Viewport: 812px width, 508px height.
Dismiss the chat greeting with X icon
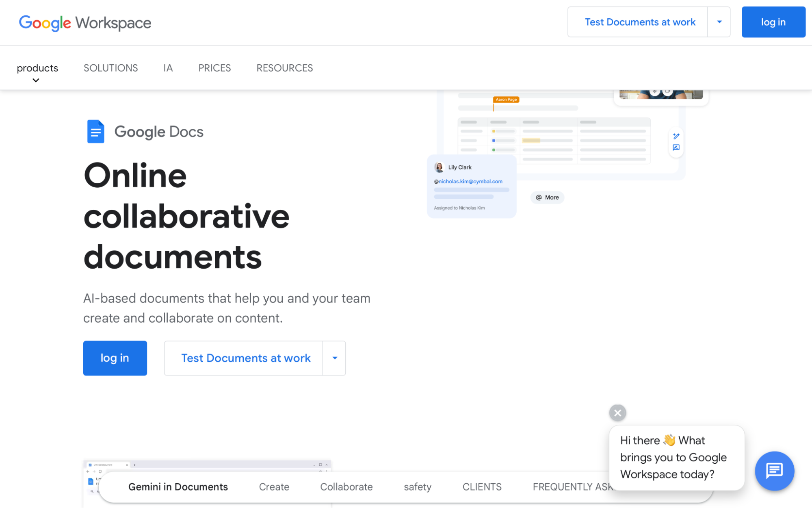coord(617,413)
